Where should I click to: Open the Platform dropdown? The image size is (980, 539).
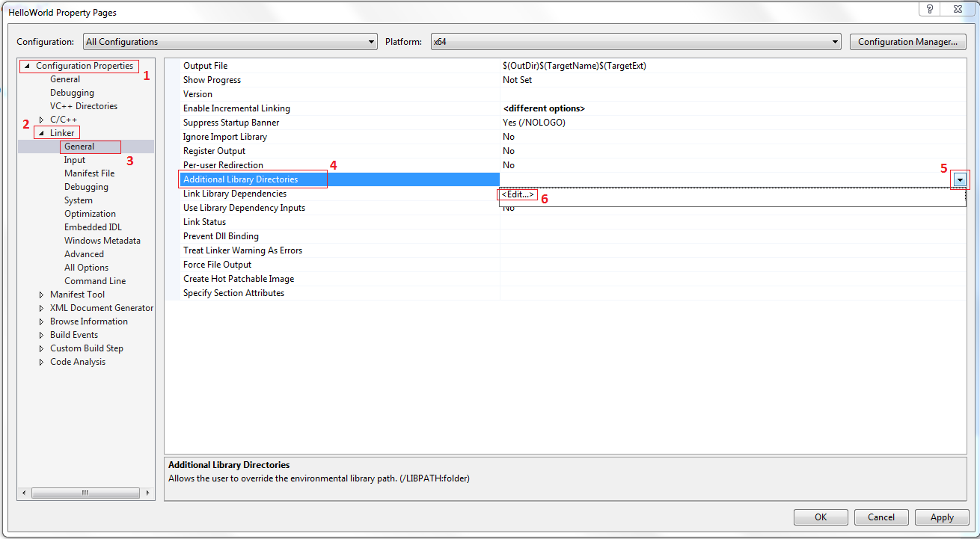(x=836, y=41)
